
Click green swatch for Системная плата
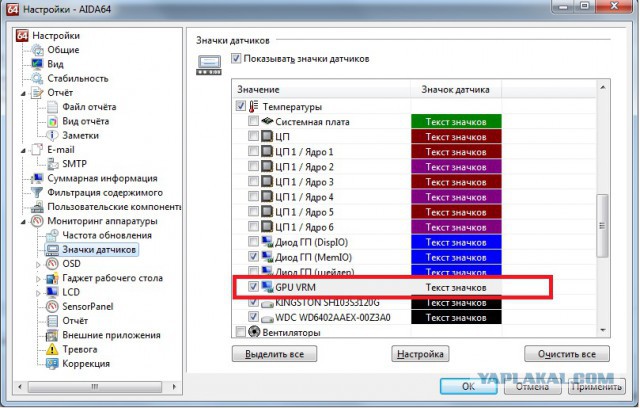pyautogui.click(x=456, y=122)
